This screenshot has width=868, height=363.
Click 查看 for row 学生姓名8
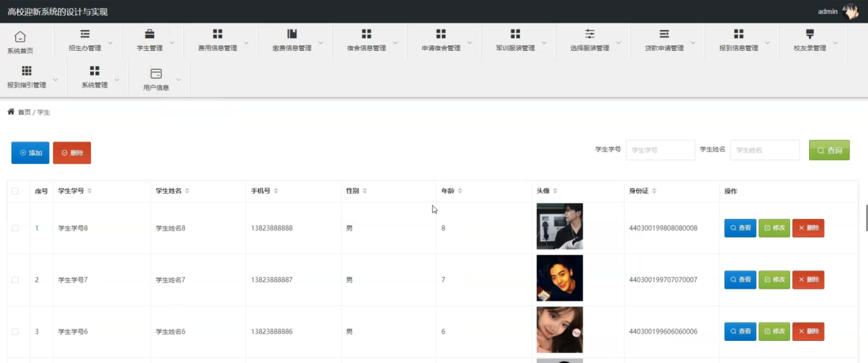(x=740, y=228)
